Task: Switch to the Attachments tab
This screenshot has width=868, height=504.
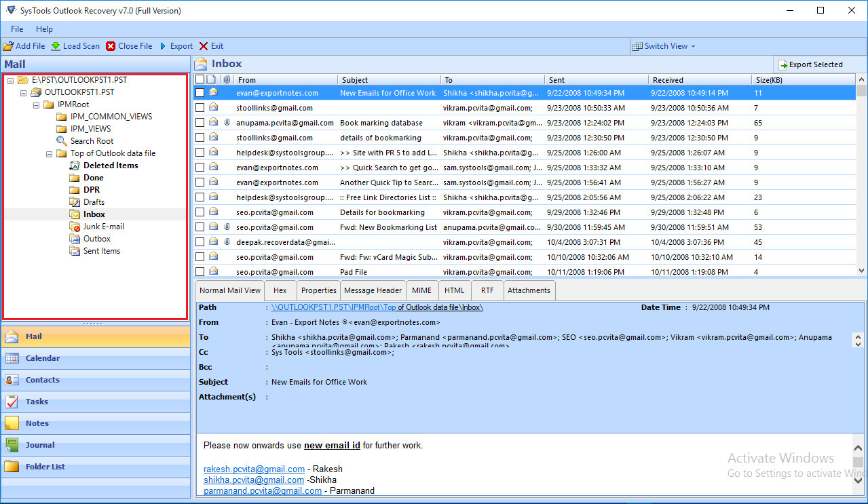Action: click(x=529, y=290)
